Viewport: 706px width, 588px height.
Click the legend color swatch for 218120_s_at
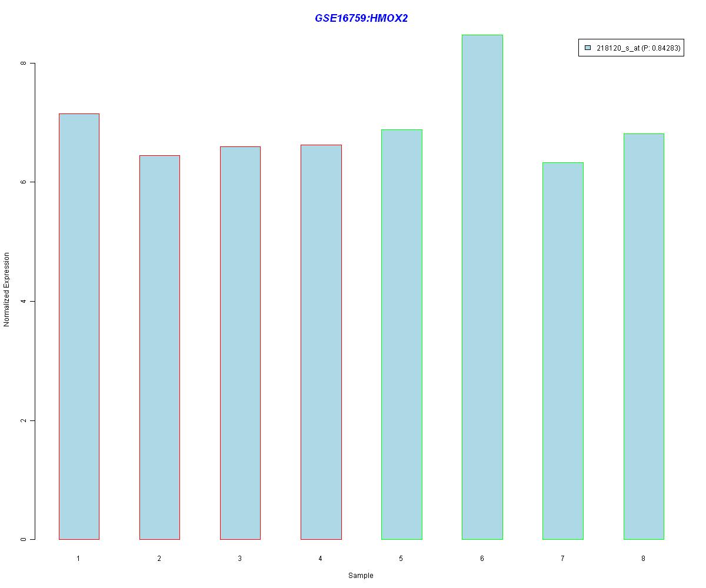[588, 48]
